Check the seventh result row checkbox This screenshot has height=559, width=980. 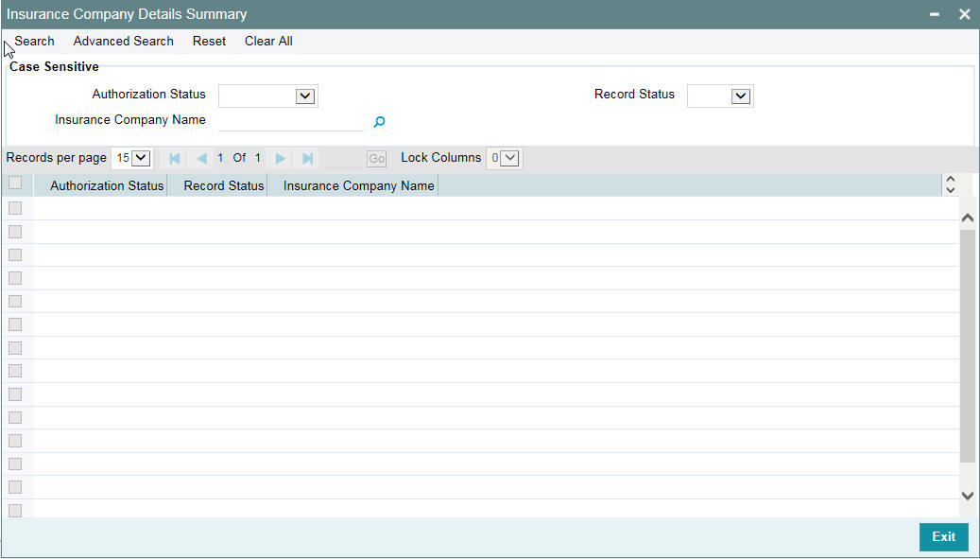[15, 348]
